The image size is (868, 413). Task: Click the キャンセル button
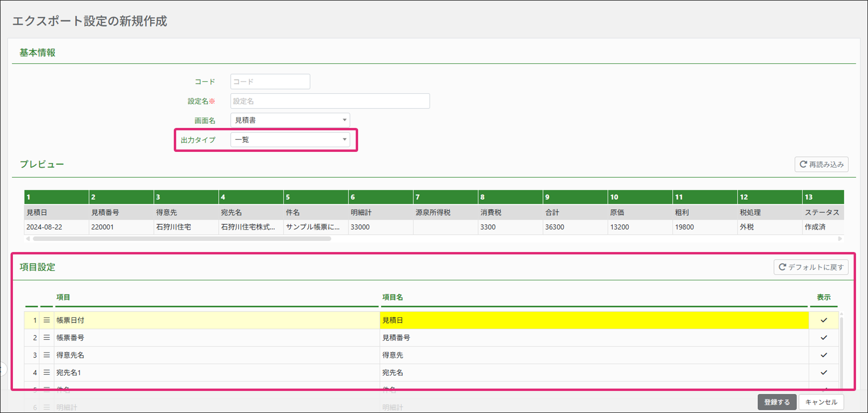pyautogui.click(x=821, y=402)
